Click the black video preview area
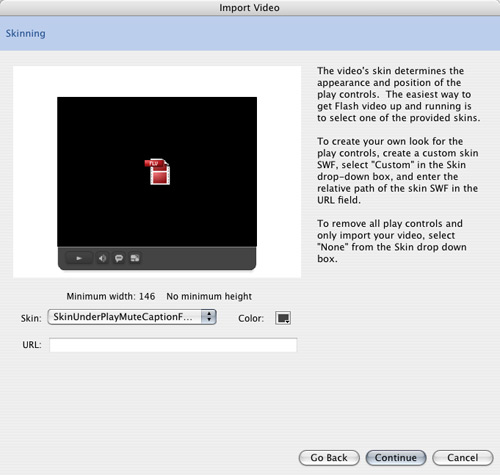Viewport: 500px width, 475px height. click(157, 172)
